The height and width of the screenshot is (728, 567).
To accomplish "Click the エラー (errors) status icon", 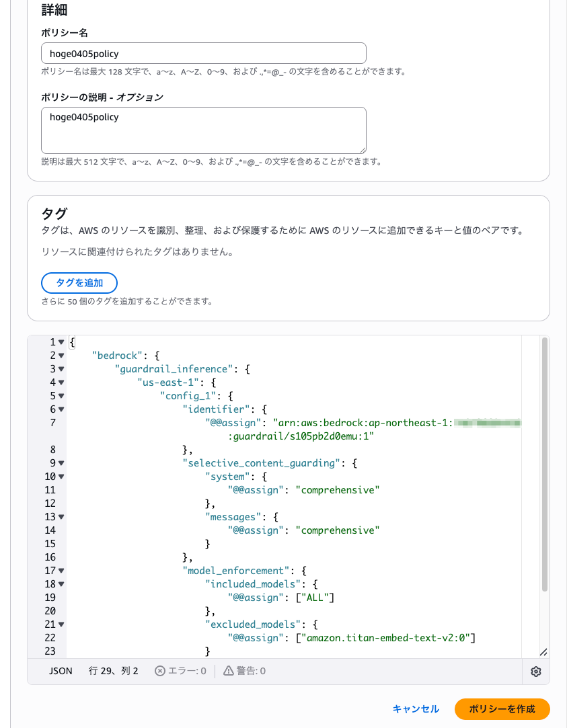I will (159, 670).
